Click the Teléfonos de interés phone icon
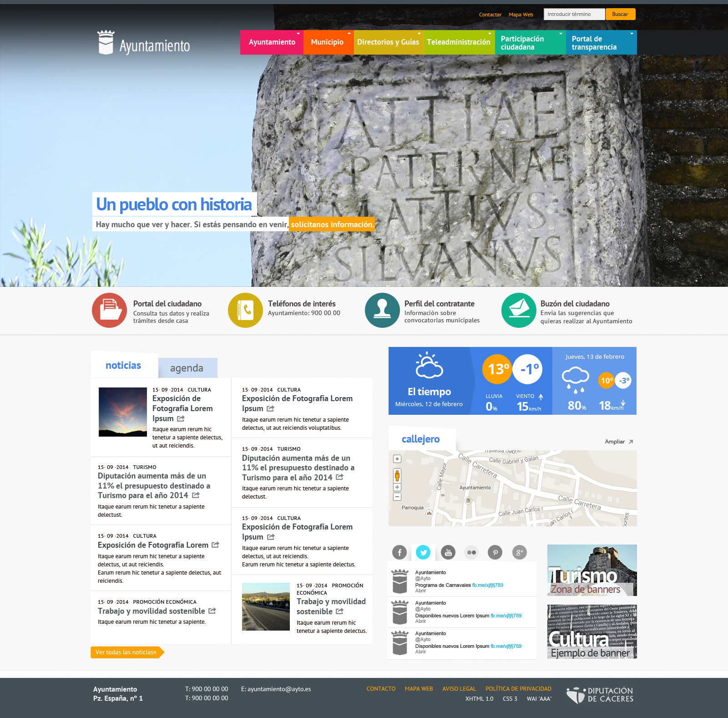Screen dimensions: 728x718 [245, 310]
